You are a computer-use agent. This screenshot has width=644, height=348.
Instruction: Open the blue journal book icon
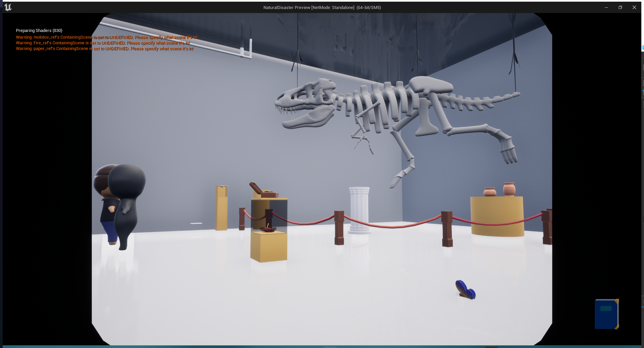point(607,314)
